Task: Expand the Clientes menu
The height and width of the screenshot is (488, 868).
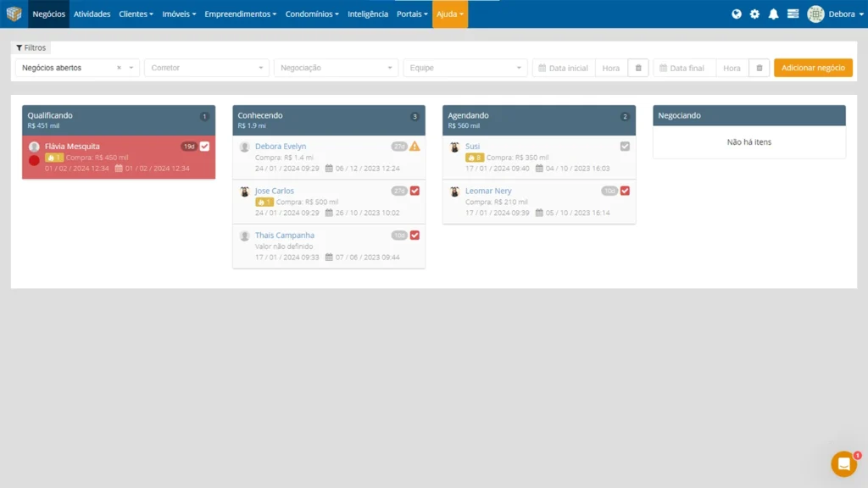Action: pos(136,14)
